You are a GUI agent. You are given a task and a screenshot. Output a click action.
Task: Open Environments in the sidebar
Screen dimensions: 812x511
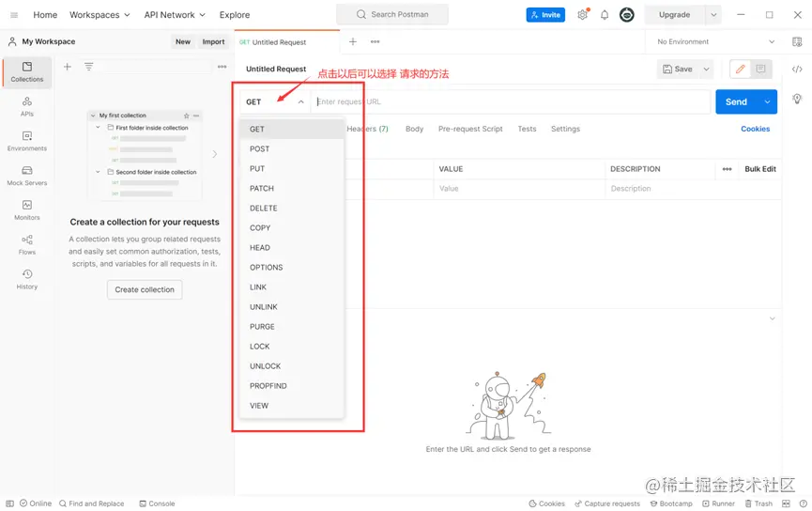click(x=27, y=141)
